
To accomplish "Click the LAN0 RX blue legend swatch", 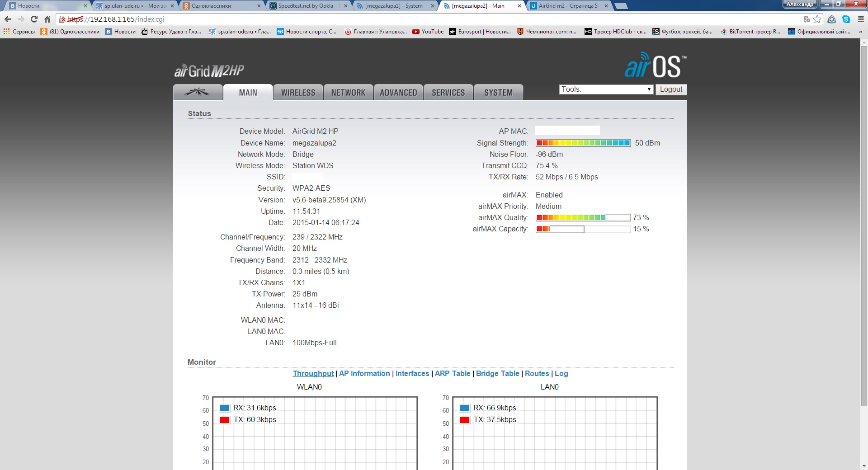I will point(465,408).
